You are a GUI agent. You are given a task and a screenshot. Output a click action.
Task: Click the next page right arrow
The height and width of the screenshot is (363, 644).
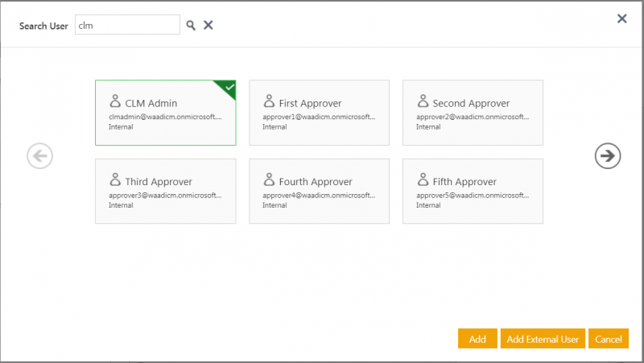coord(608,155)
